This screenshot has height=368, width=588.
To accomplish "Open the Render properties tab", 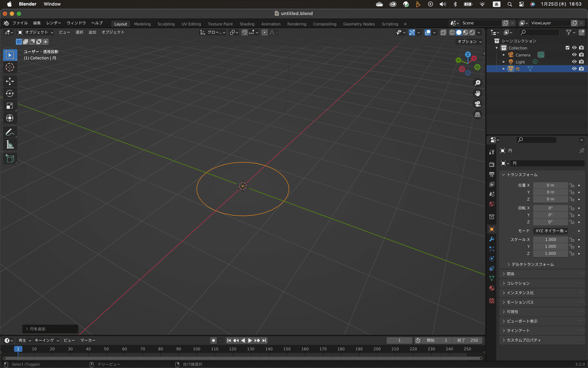I will (492, 164).
